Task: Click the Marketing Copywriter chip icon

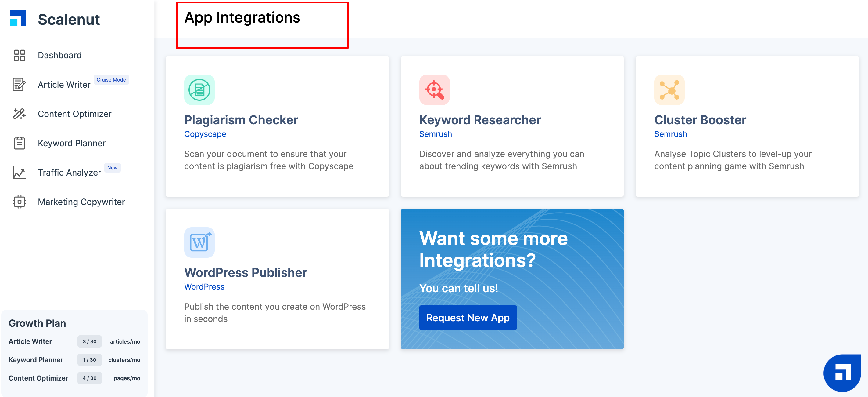Action: pos(19,202)
